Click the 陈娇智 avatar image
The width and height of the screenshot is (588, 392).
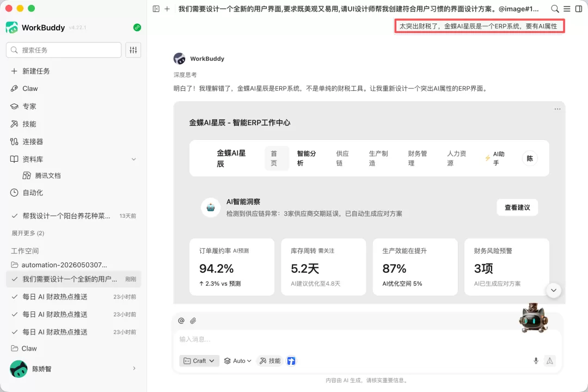pyautogui.click(x=19, y=369)
